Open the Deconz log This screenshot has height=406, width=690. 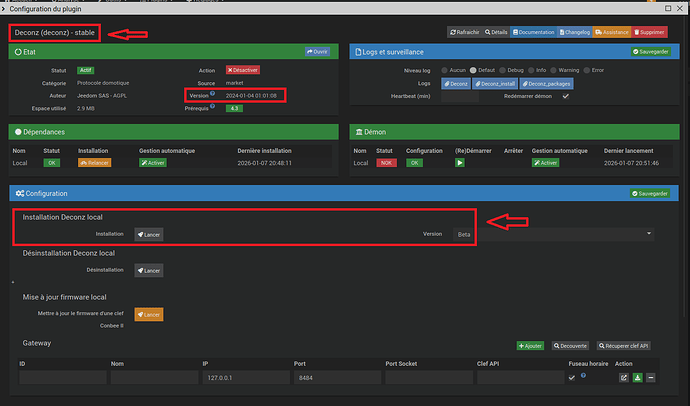click(x=456, y=84)
